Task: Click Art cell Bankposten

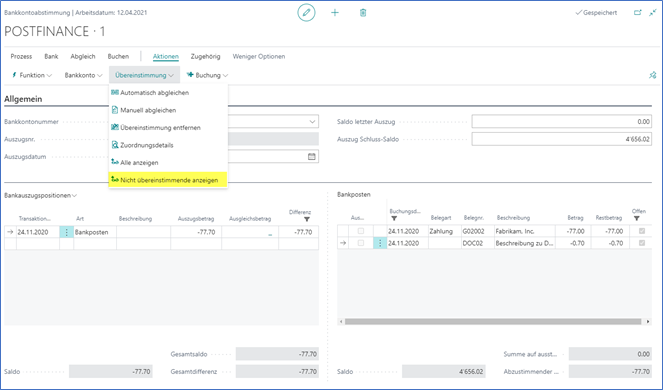Action: (95, 232)
